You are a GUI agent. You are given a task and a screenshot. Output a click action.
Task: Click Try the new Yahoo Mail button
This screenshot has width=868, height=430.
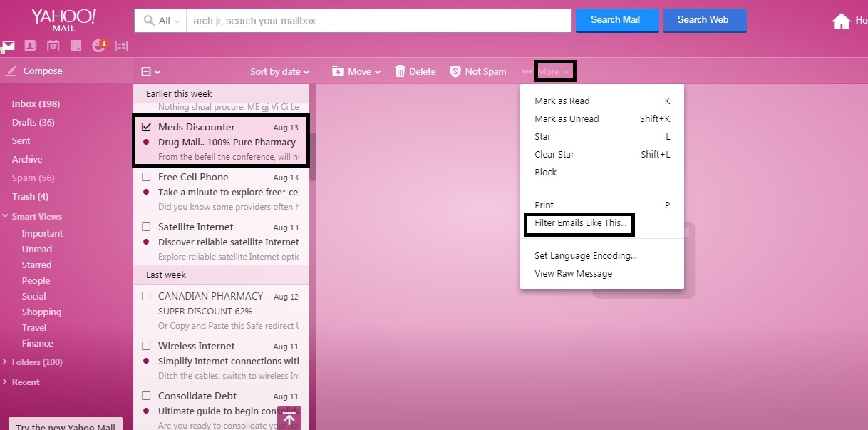pyautogui.click(x=66, y=424)
